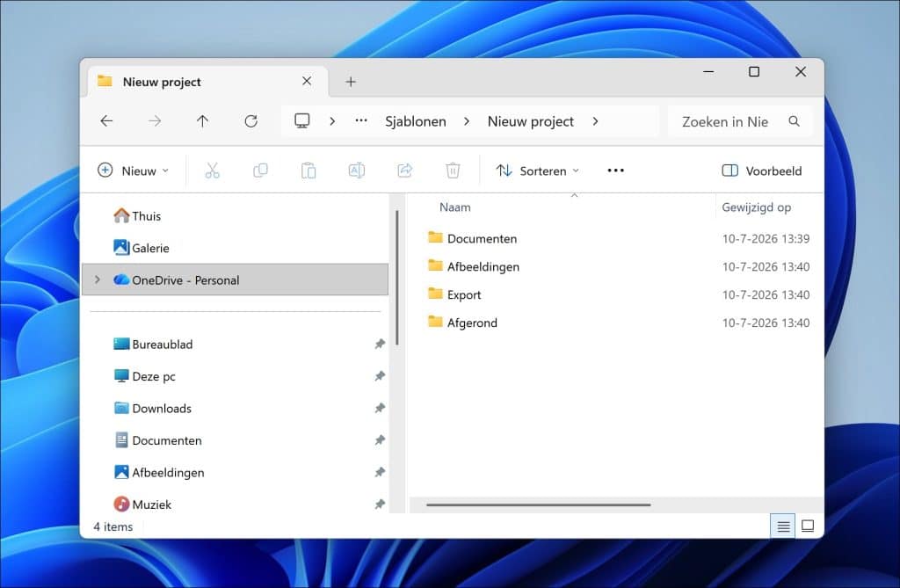This screenshot has height=588, width=900.
Task: Expand chevron after the monitor icon
Action: point(332,121)
